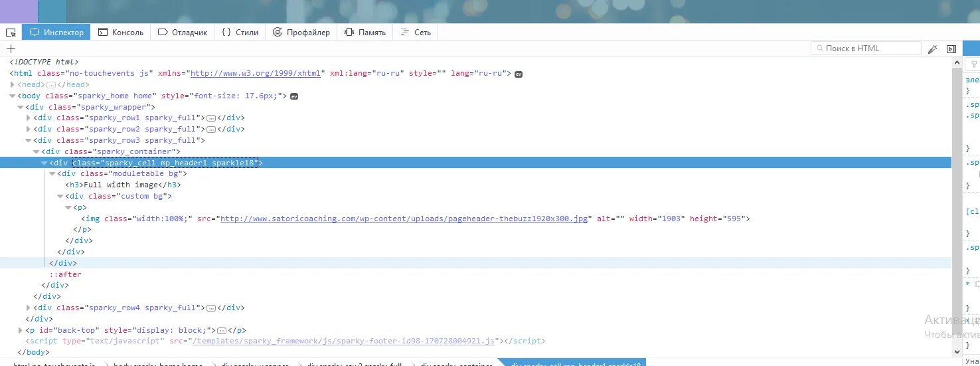The image size is (980, 366).
Task: Expand the sparky_row2 div
Action: (29, 130)
